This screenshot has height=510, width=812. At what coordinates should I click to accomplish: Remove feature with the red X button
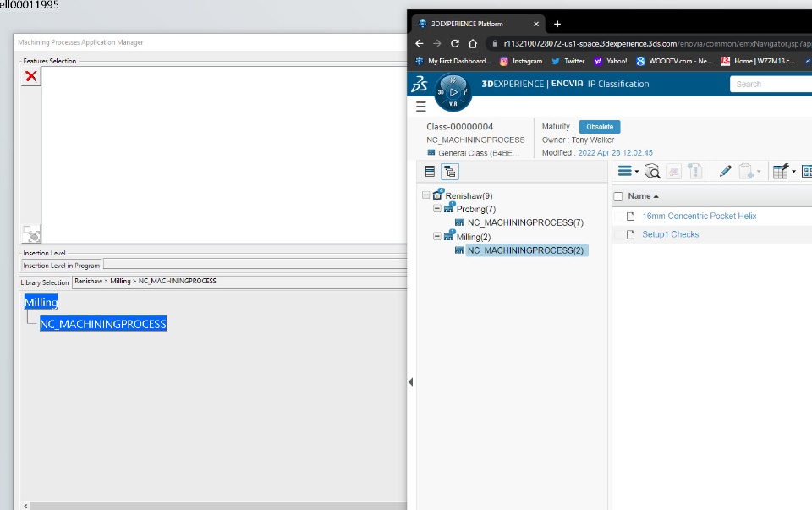pyautogui.click(x=31, y=77)
